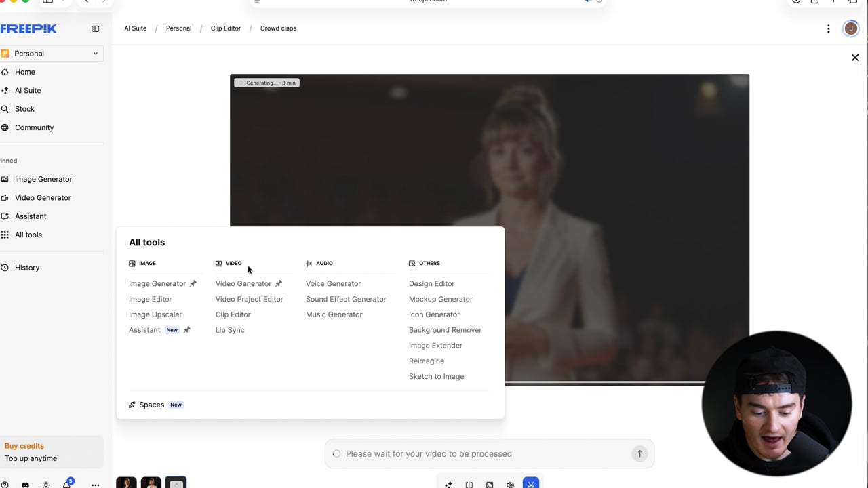Open the user profile avatar

coord(850,28)
